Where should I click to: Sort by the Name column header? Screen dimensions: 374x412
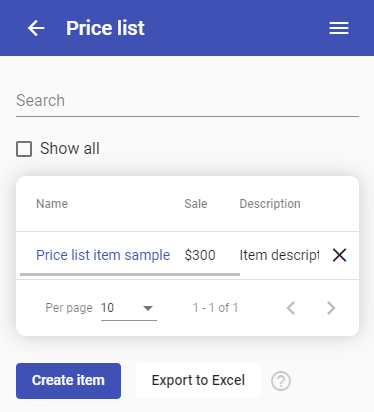click(x=52, y=204)
